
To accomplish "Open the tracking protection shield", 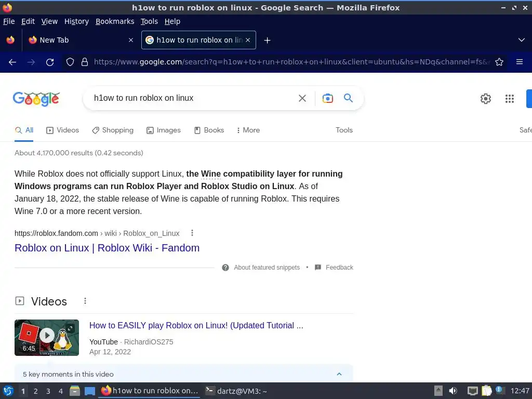I will coord(70,62).
